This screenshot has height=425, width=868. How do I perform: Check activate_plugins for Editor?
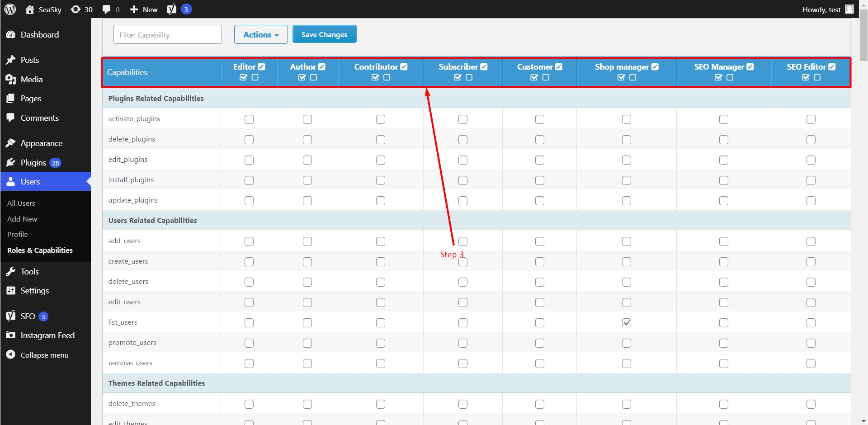249,119
